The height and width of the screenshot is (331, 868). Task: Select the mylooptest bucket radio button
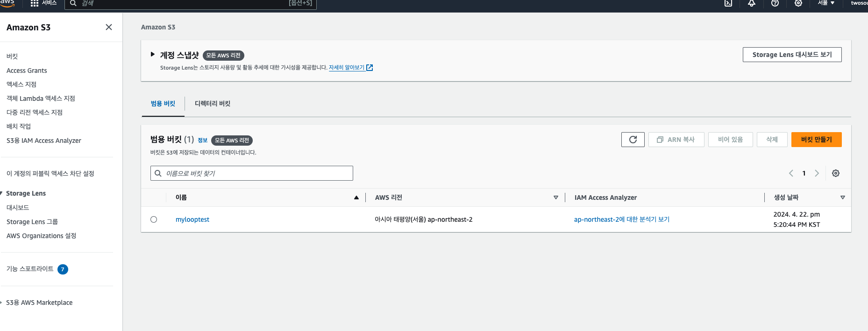click(154, 219)
